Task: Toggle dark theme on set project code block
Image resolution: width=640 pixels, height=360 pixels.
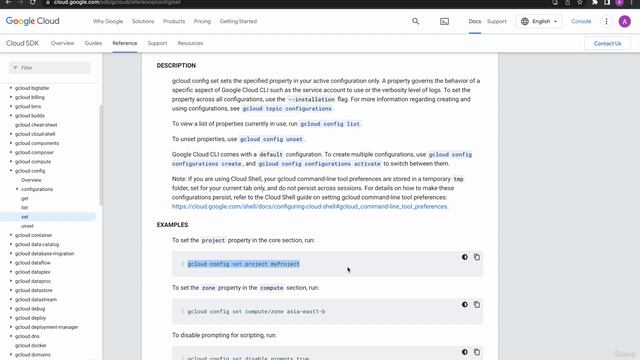Action: 464,257
